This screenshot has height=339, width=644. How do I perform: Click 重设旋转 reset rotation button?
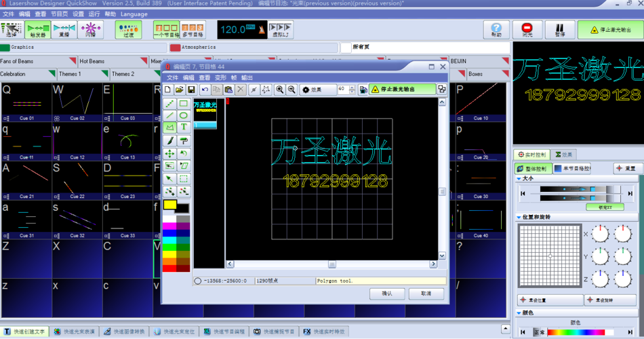(x=610, y=300)
